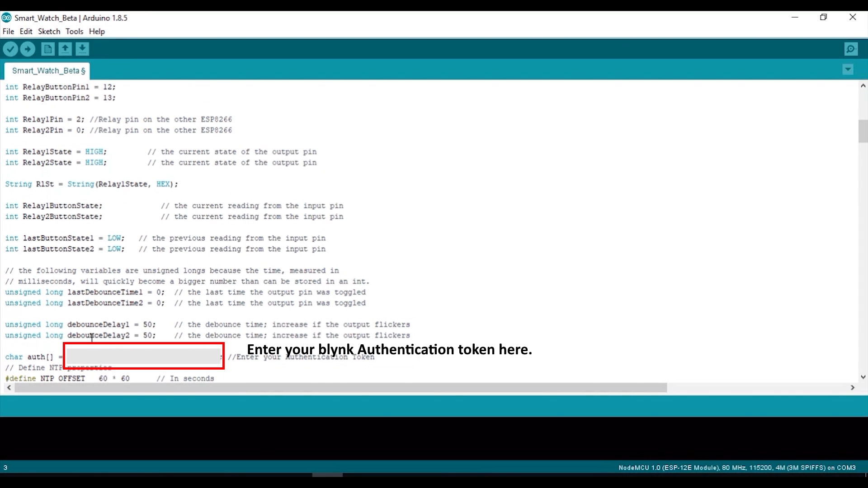Open the Edit menu

tap(26, 31)
